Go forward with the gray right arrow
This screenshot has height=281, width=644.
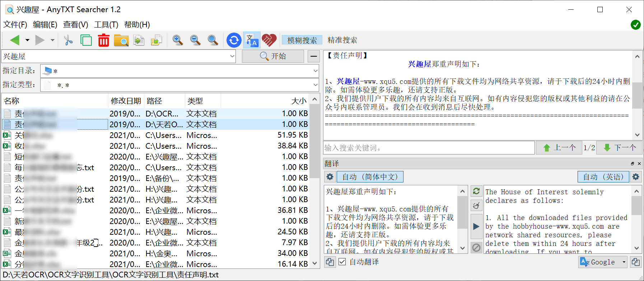40,40
